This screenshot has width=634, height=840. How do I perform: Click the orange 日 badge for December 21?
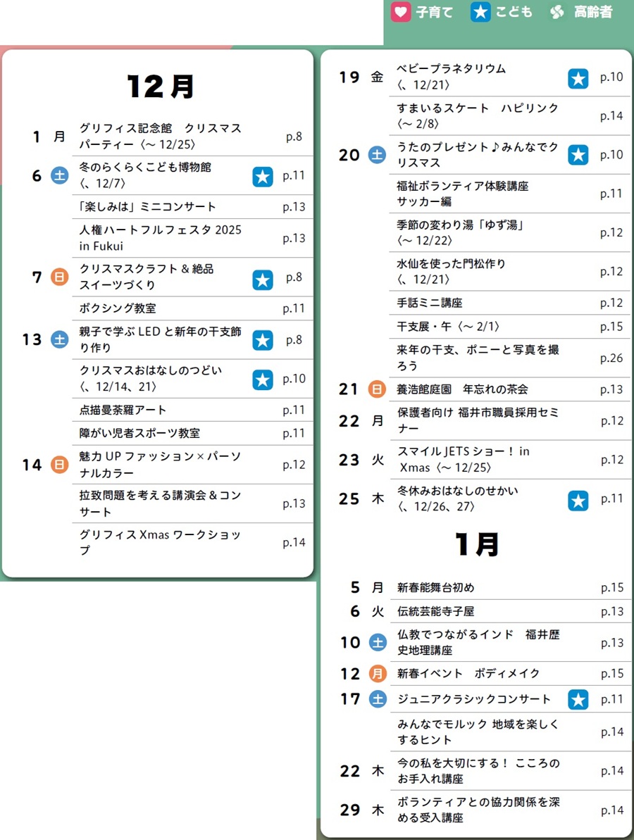(378, 389)
